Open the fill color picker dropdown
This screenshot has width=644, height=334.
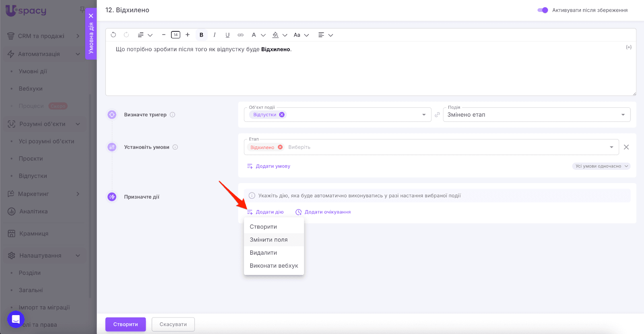pyautogui.click(x=285, y=35)
